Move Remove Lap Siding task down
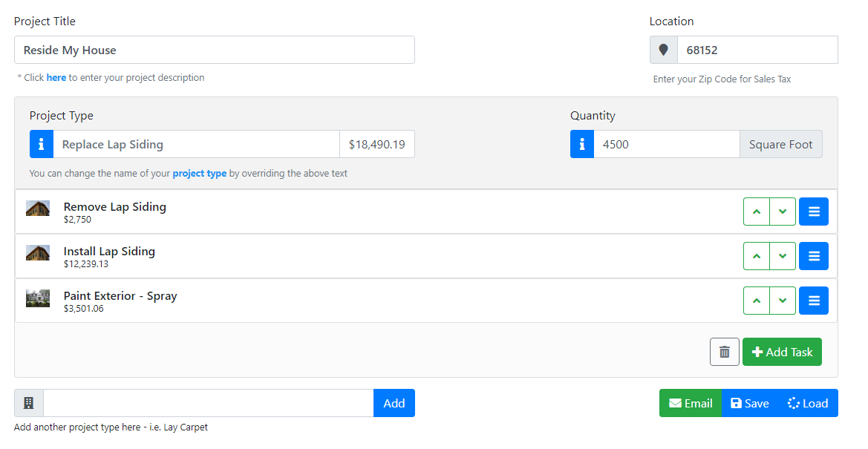 coord(783,212)
